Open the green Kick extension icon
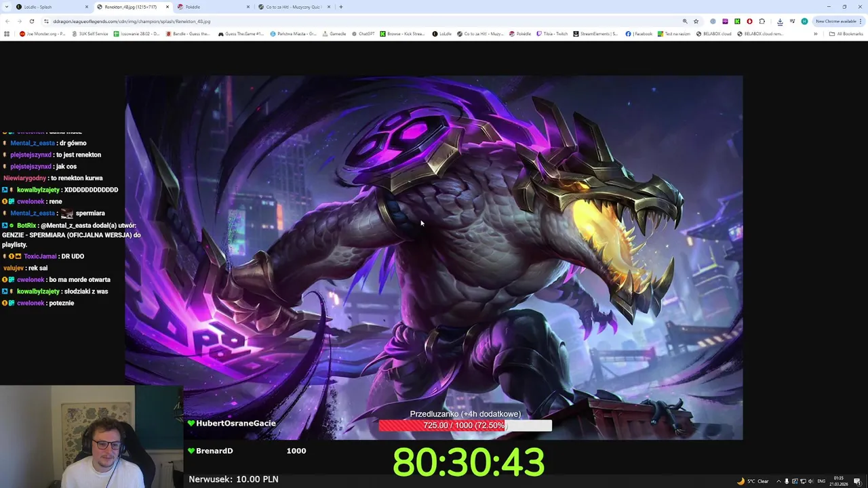This screenshot has width=868, height=488. (x=737, y=21)
